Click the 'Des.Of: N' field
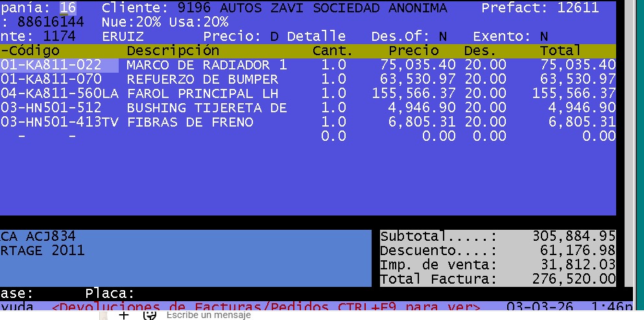This screenshot has width=644, height=320. (409, 36)
